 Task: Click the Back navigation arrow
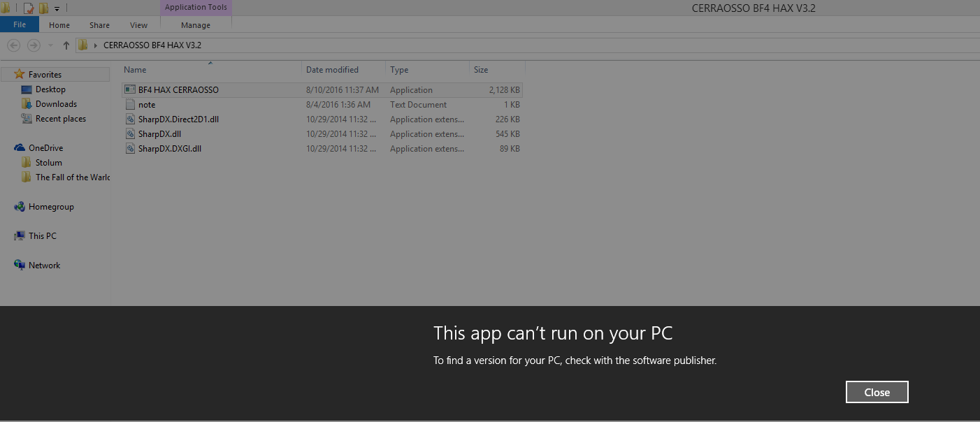point(13,45)
